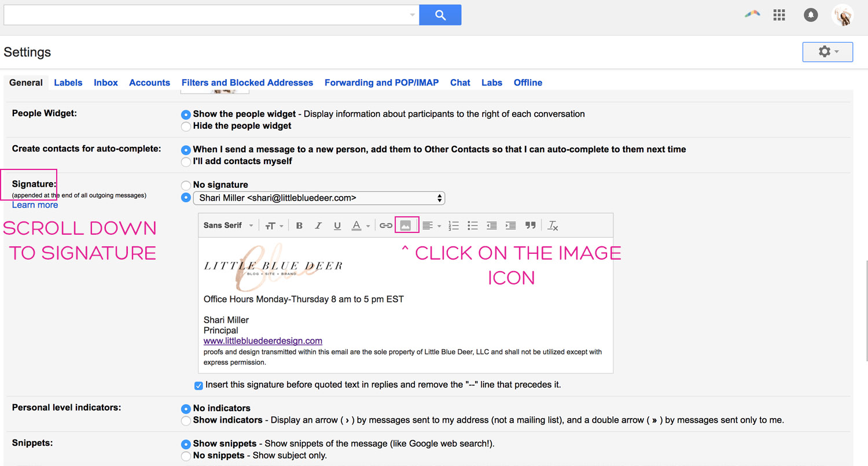Open the www.littlebluedeerdesign.com link
868x466 pixels.
pos(262,341)
